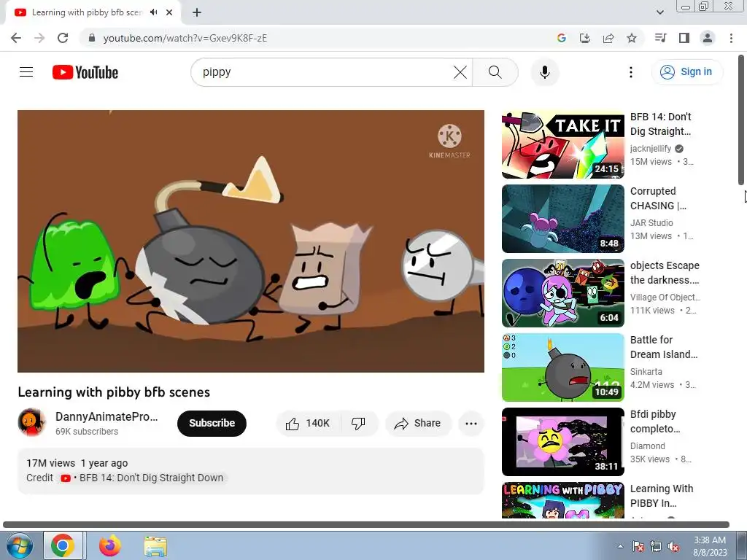Open the tab search dropdown arrow
747x560 pixels.
pos(659,12)
